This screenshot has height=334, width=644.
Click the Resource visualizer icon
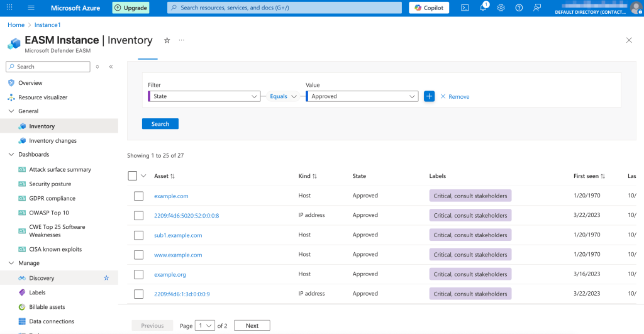(x=11, y=97)
